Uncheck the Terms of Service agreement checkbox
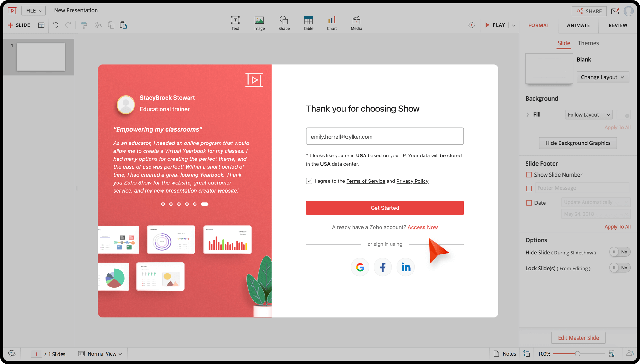Screen dimensions: 640x364 [x=309, y=181]
